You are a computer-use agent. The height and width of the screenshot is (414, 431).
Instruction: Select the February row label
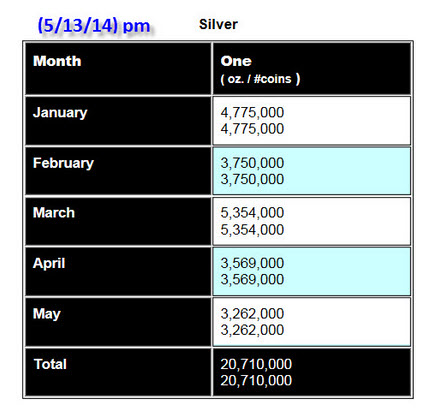click(63, 163)
